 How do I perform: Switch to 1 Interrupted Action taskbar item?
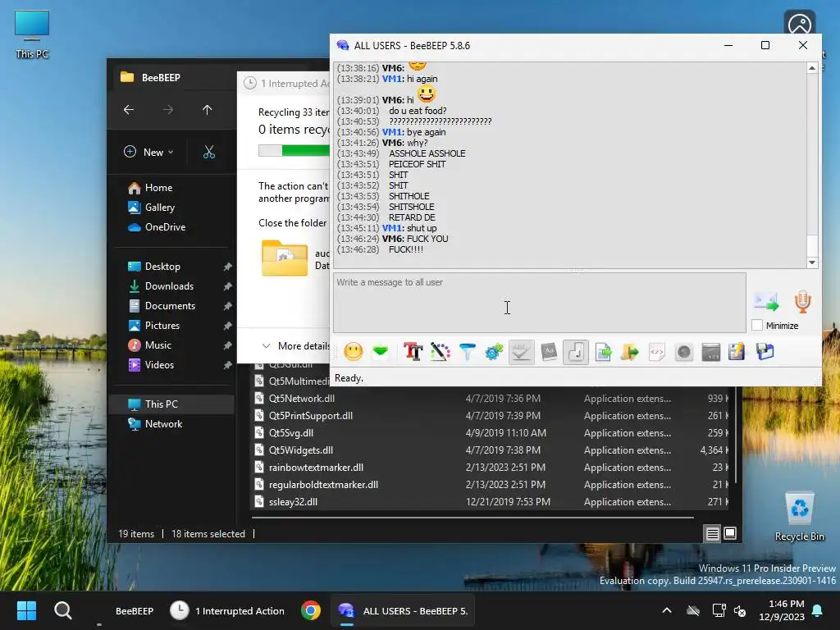pyautogui.click(x=227, y=610)
